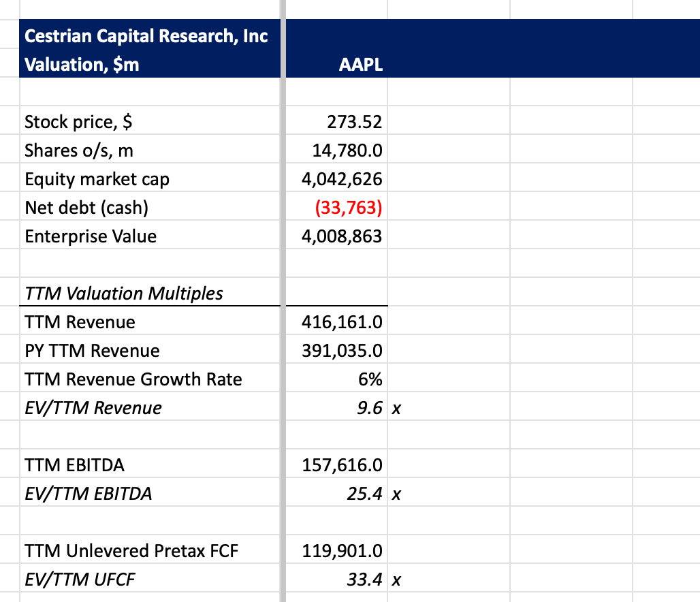Screen dimensions: 700x602
Task: Click the Stock price value 273.52 cell
Action: tap(354, 122)
